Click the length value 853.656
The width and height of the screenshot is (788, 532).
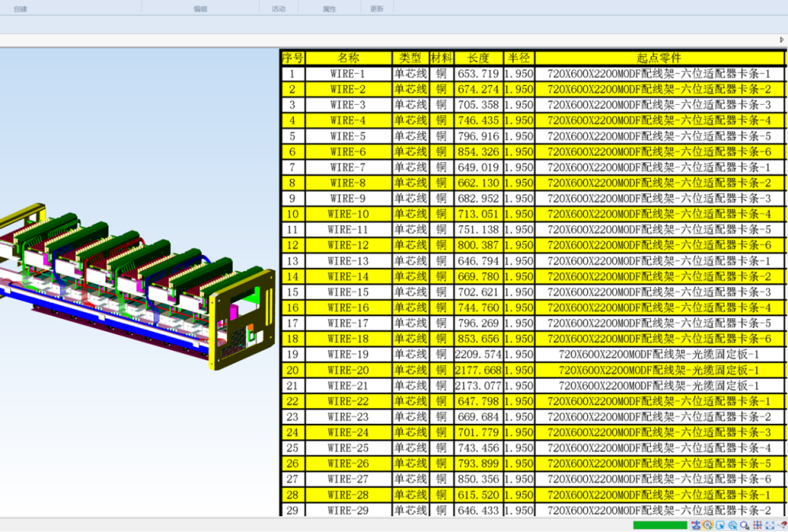tap(478, 338)
